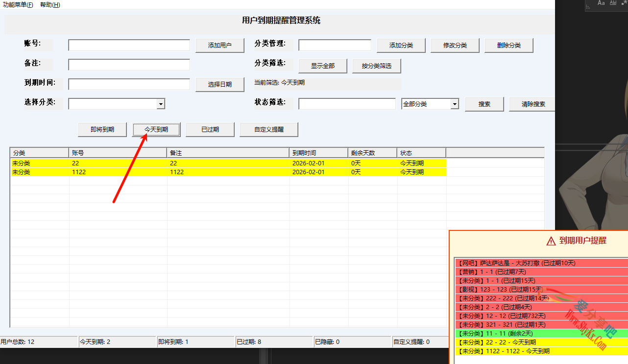Click the 按分类筛选 button
Viewport: 628px width, 364px height.
pyautogui.click(x=377, y=65)
